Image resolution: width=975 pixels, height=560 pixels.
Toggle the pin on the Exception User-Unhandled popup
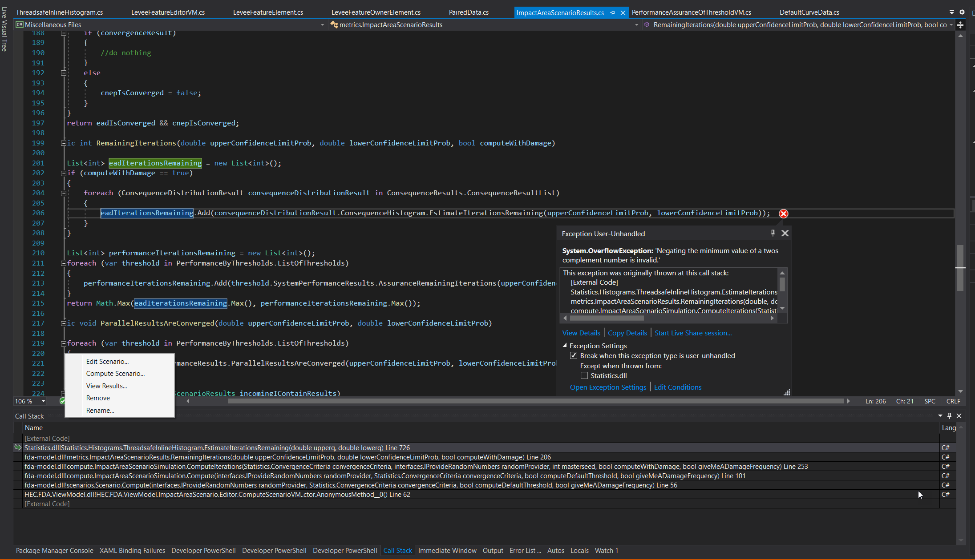773,233
